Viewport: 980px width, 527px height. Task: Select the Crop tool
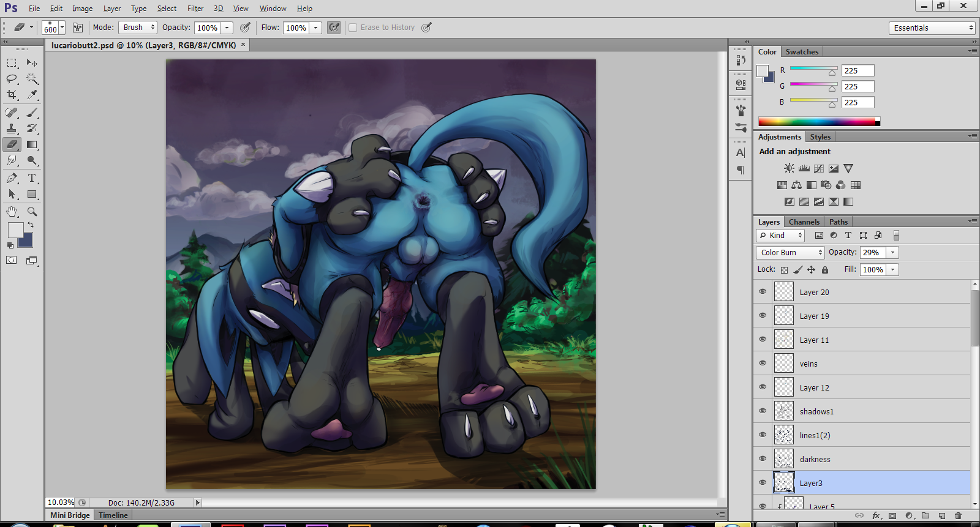click(x=12, y=95)
